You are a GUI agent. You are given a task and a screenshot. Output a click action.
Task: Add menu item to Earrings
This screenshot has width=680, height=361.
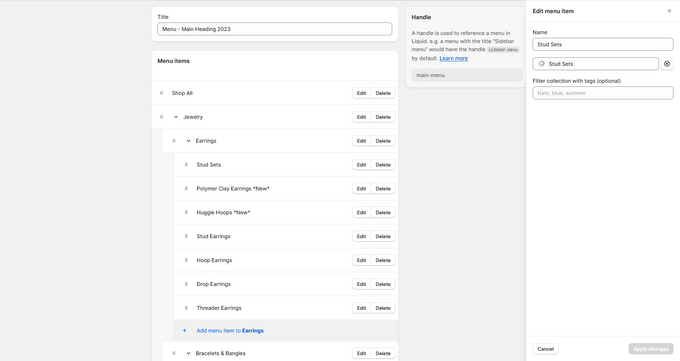point(230,331)
